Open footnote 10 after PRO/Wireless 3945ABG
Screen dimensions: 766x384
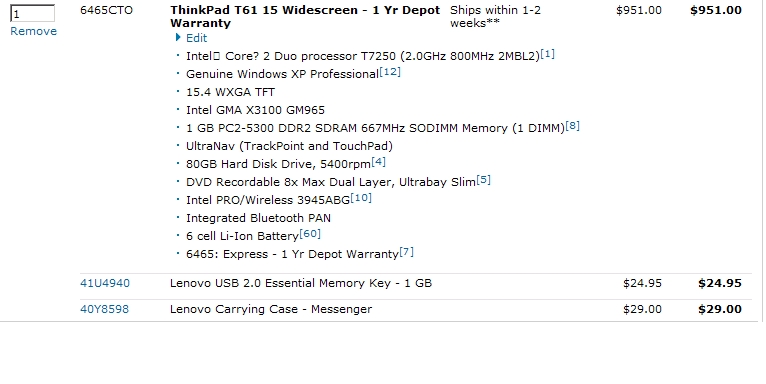[x=361, y=198]
